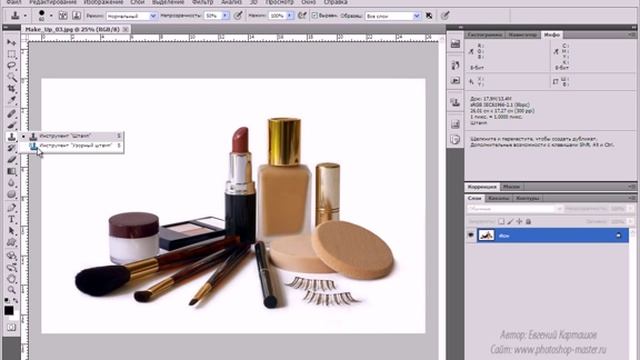Toggle pressure for opacity button
Image resolution: width=640 pixels, height=360 pixels.
238,16
